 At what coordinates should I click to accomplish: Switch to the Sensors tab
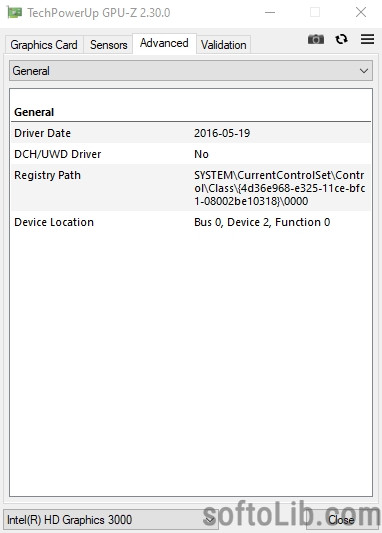(108, 45)
